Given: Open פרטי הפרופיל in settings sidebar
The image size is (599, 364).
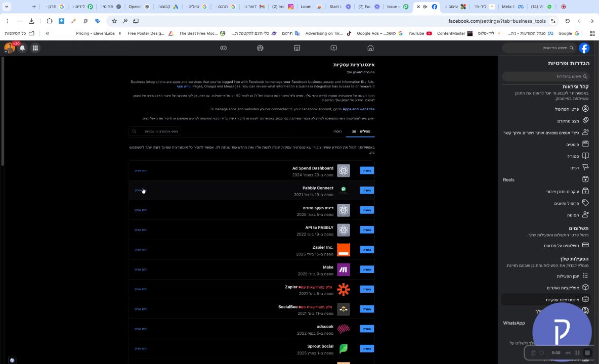Looking at the screenshot, I should click(x=545, y=109).
